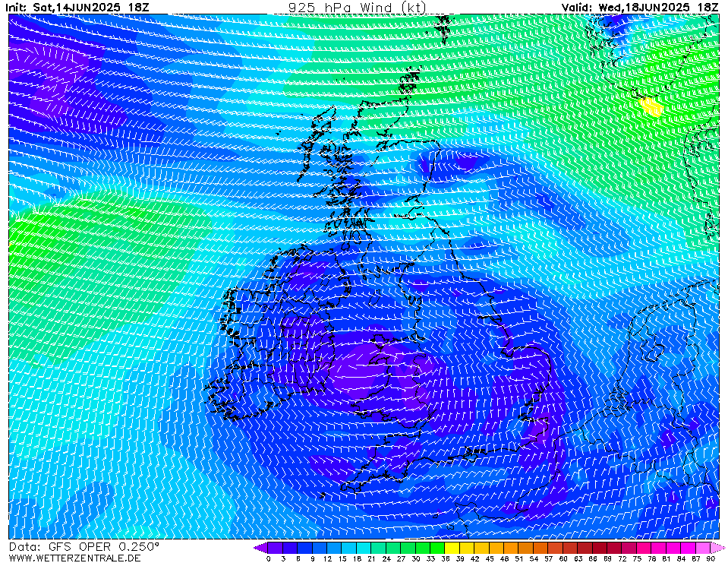The width and height of the screenshot is (728, 563).
Task: Click the orange legend swatch between 48 and 51
Action: click(511, 548)
